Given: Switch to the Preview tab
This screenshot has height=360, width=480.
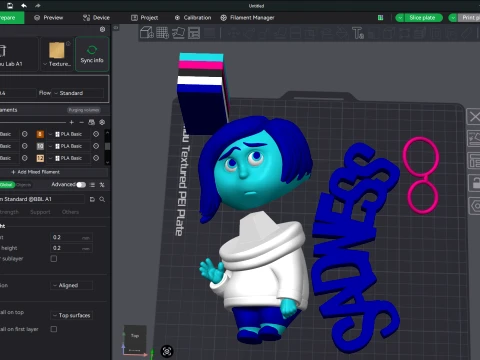Looking at the screenshot, I should [x=49, y=18].
